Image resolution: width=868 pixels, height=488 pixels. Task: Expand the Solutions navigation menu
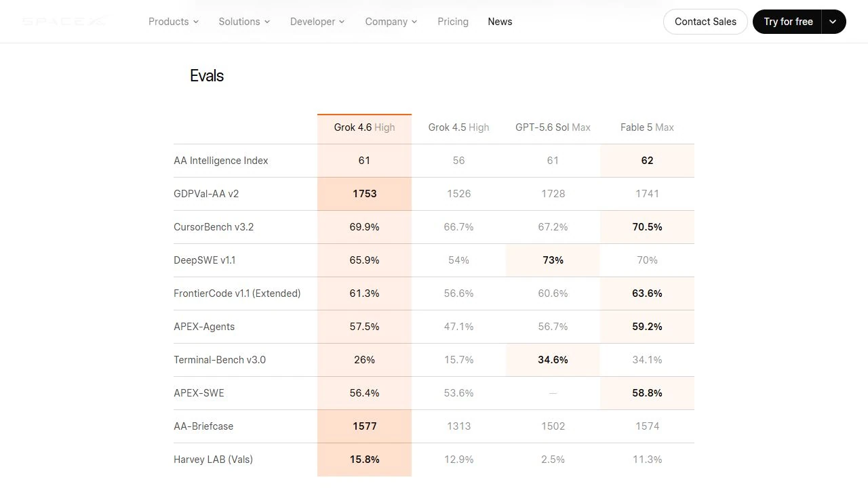point(244,22)
